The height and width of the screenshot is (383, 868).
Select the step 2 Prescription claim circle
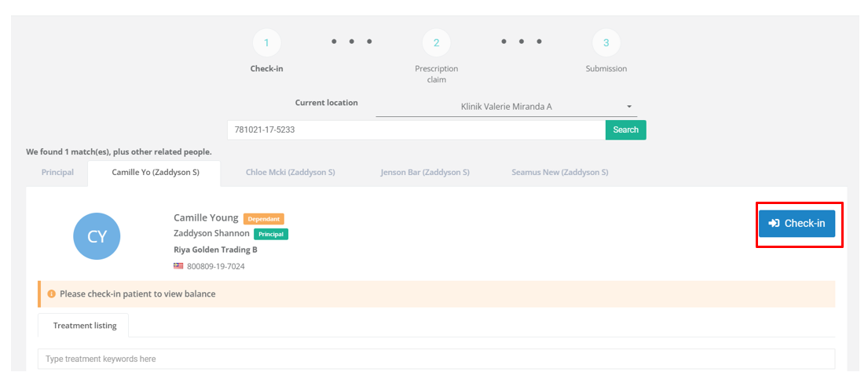[436, 43]
